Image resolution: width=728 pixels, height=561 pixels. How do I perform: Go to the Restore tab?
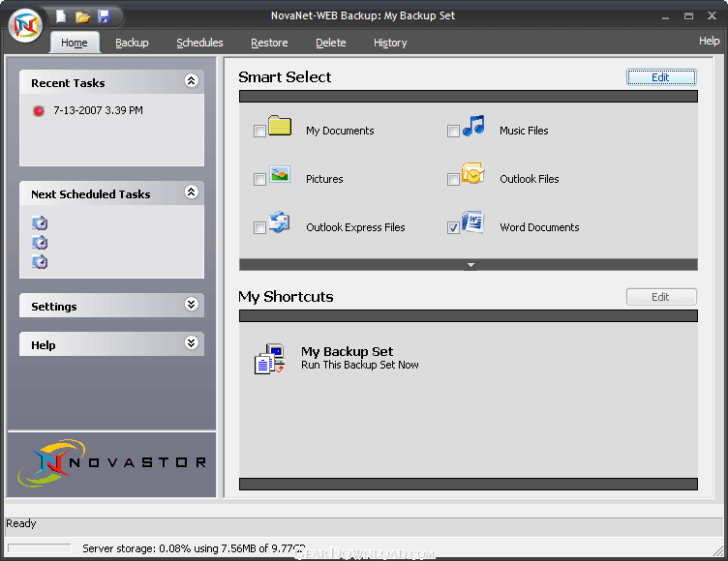pyautogui.click(x=269, y=43)
